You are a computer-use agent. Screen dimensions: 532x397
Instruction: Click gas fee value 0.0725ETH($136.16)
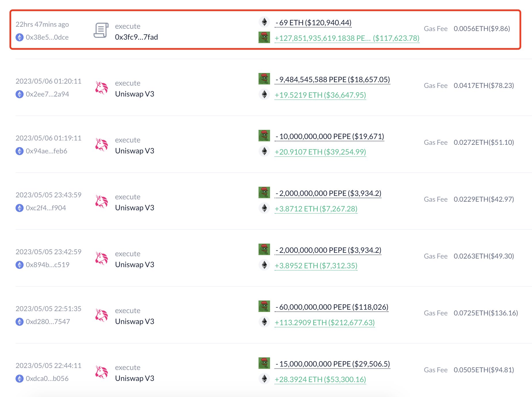[486, 313]
